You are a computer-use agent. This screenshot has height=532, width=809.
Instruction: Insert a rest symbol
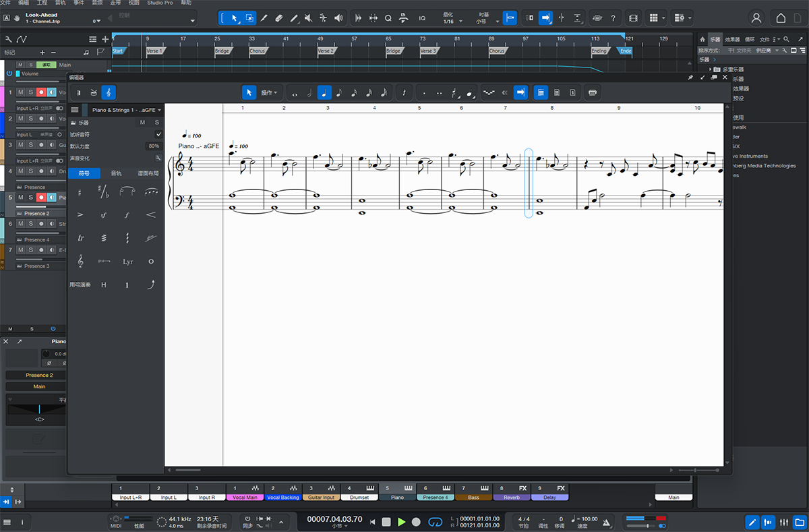pyautogui.click(x=404, y=92)
